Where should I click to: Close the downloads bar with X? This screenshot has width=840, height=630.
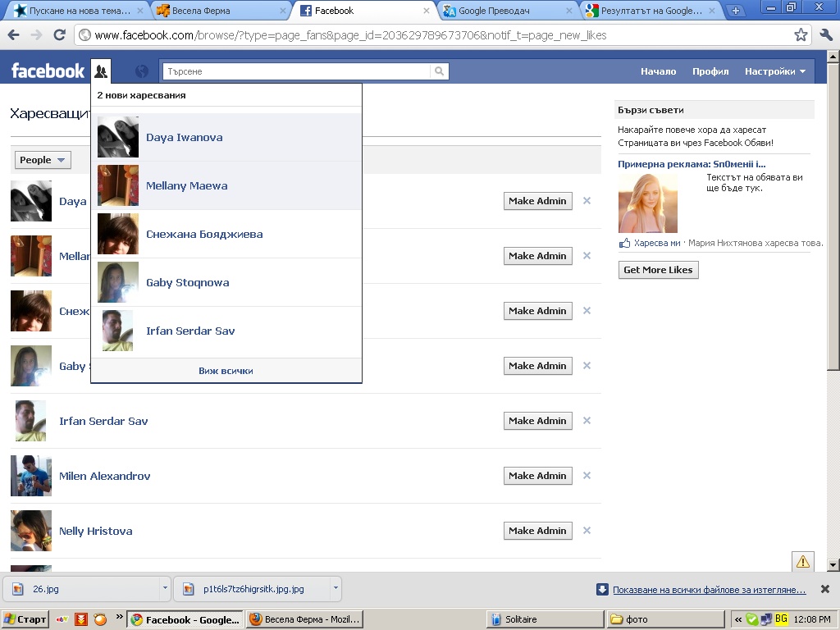coord(825,589)
